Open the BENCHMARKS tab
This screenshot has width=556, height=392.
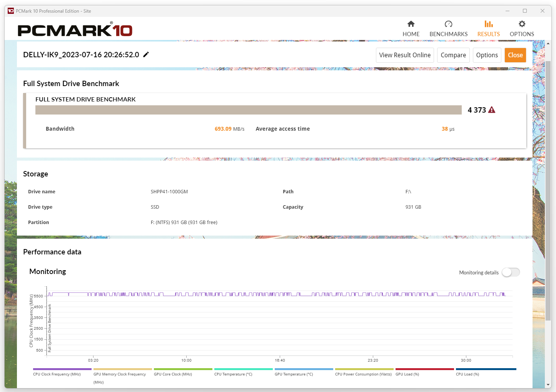(x=449, y=29)
